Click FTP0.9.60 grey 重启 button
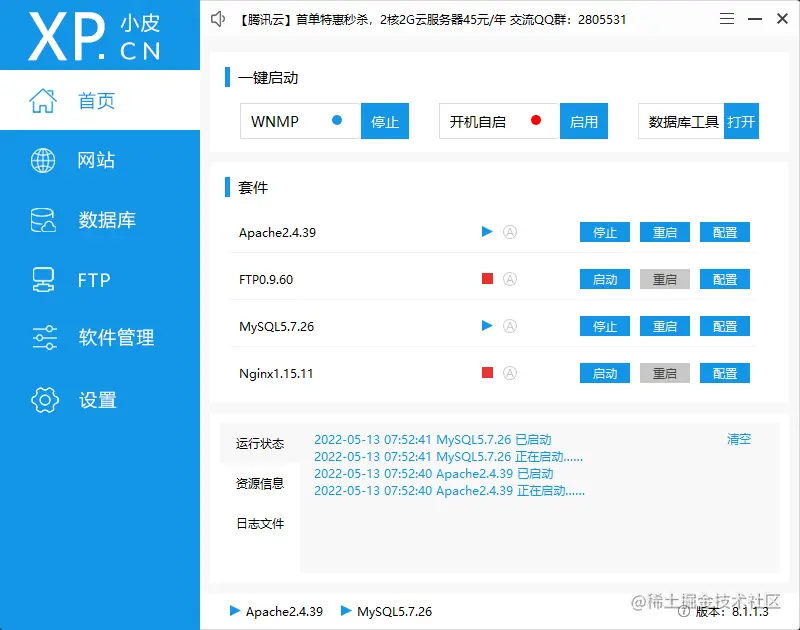 point(665,279)
